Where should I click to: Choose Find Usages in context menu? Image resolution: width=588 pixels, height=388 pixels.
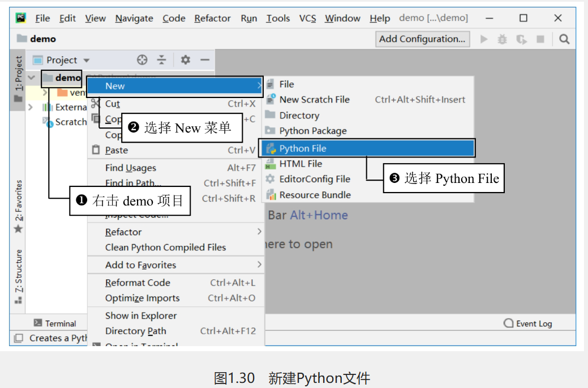click(175, 168)
